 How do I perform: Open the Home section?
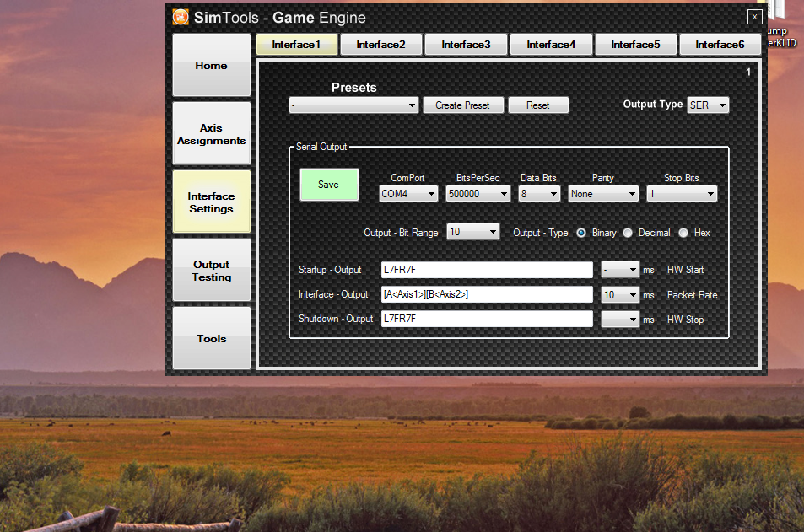point(211,65)
